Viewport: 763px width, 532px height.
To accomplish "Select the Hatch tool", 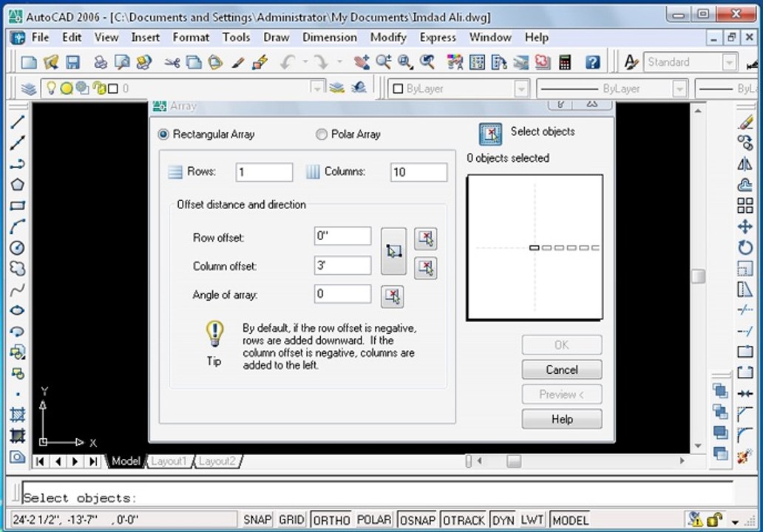I will tap(18, 415).
